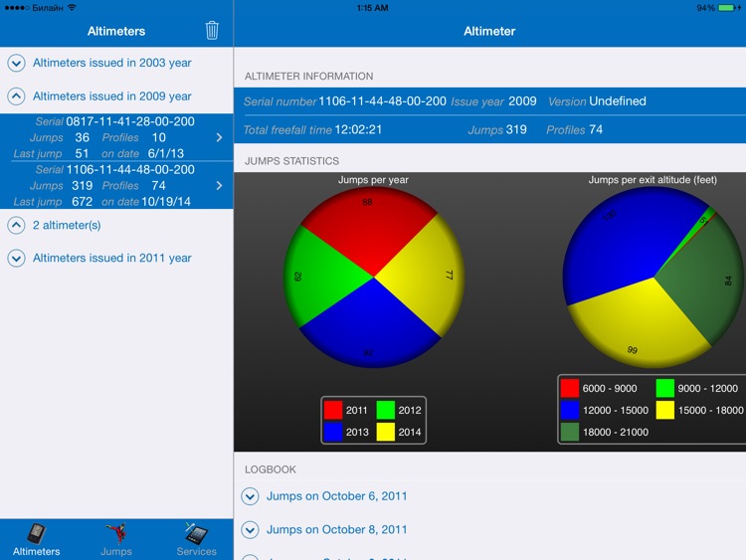Tap red slice labeled 88 in Jumps per year
Image resolution: width=746 pixels, height=560 pixels.
[369, 229]
